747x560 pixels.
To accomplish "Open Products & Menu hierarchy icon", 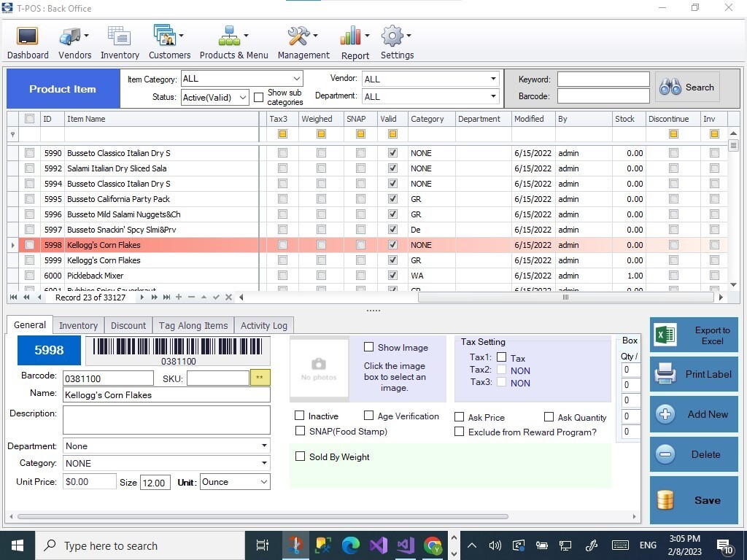I will point(229,36).
